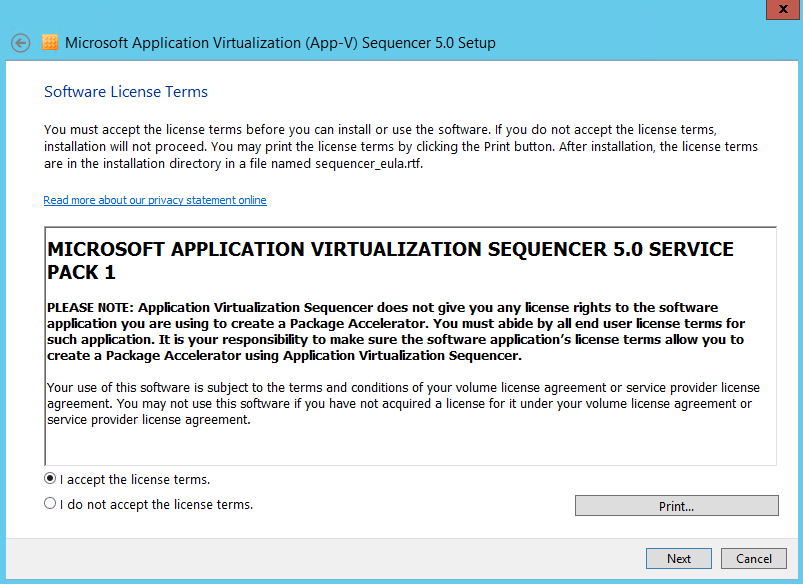The width and height of the screenshot is (803, 584).
Task: Click the EULA title 'MICROSOFT APPLICATION VIRTUALIZATION SEQUENCER'
Action: point(391,260)
